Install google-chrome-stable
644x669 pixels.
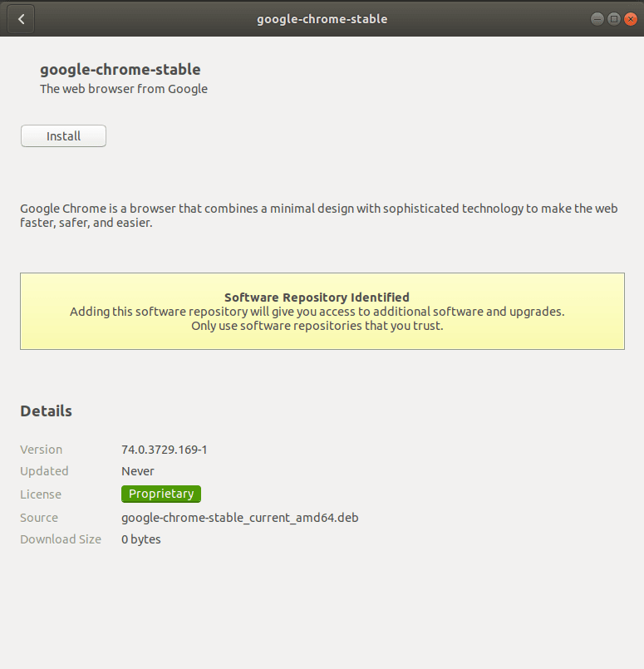click(x=63, y=136)
